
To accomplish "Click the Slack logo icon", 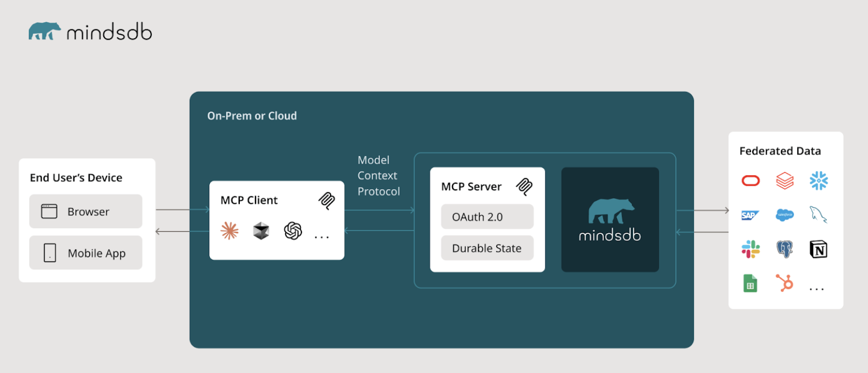I will pyautogui.click(x=751, y=249).
